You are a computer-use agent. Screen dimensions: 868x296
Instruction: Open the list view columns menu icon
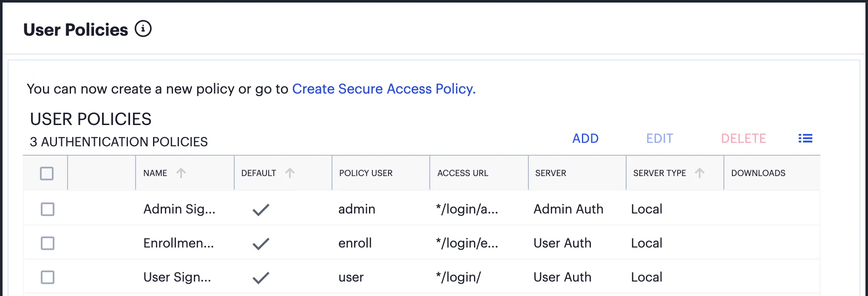pos(805,139)
